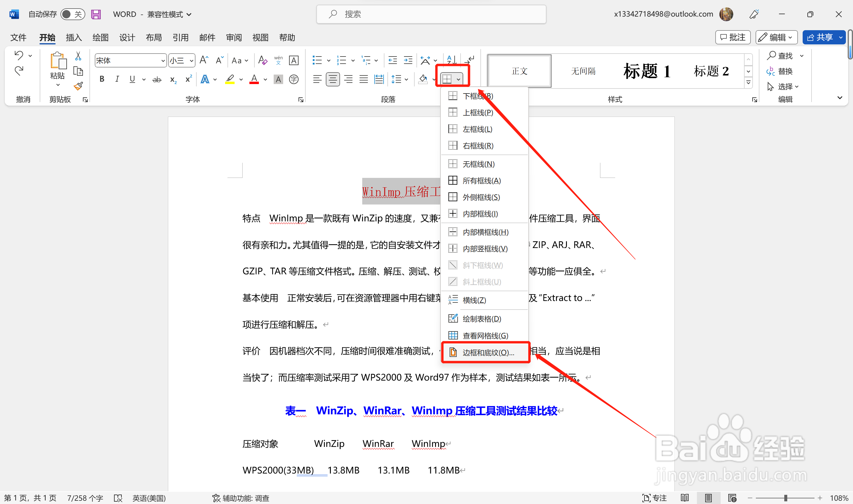Open the font name dropdown
The height and width of the screenshot is (504, 853).
(x=163, y=60)
